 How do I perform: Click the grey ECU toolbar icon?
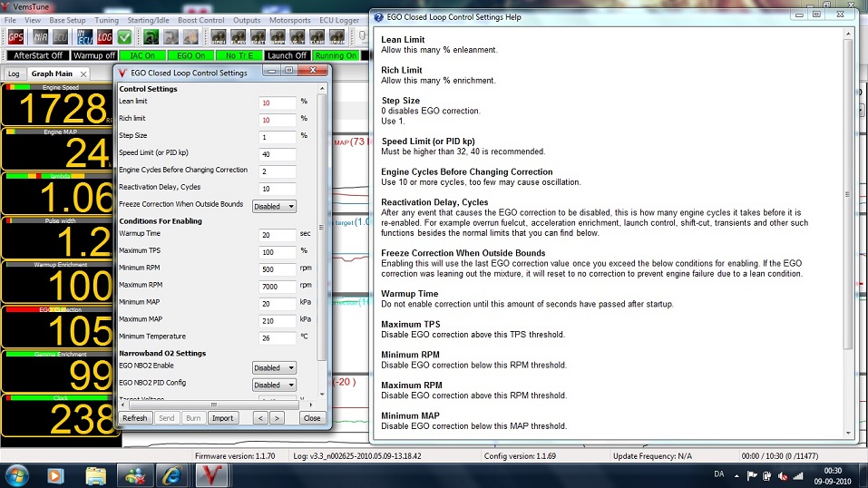60,37
